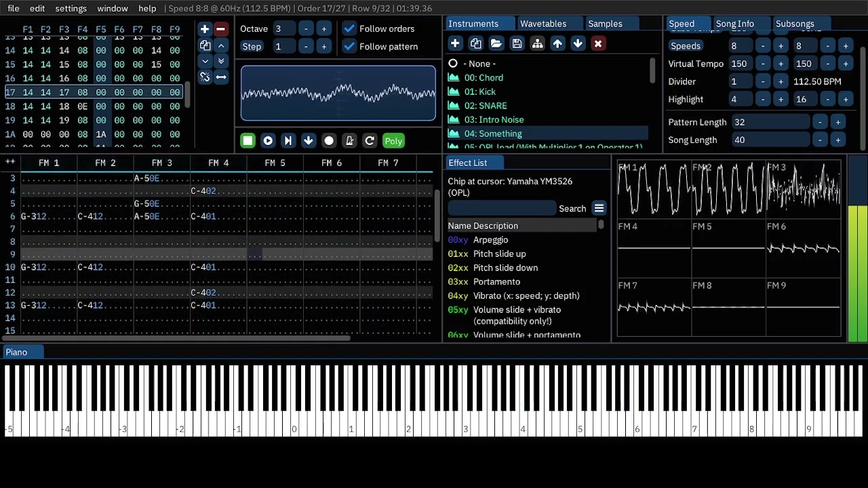The height and width of the screenshot is (488, 868).
Task: Click the effect list Search field
Action: (501, 209)
